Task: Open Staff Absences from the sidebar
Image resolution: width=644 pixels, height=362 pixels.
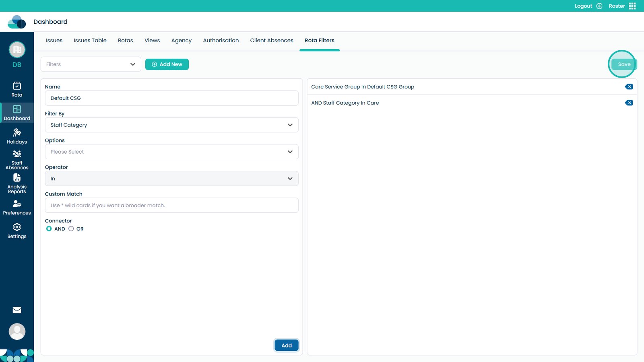Action: point(17,154)
